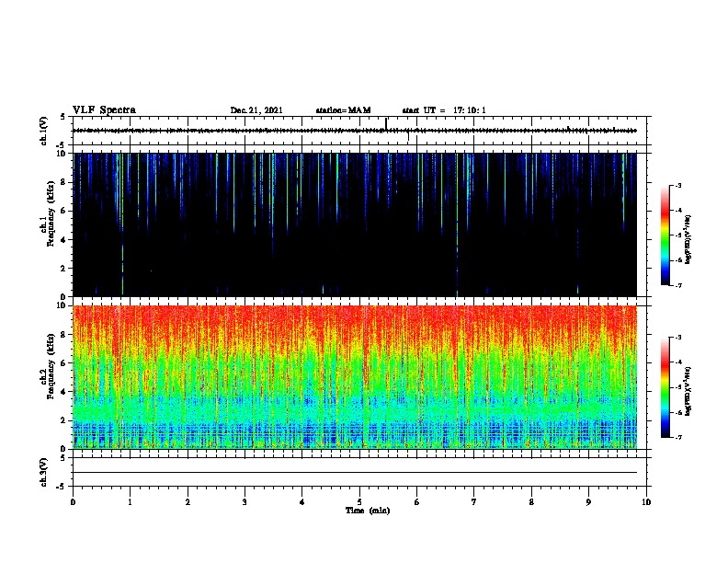The width and height of the screenshot is (728, 563).
Task: Click the ch.2 spectrogram color scale bar
Action: pyautogui.click(x=665, y=387)
